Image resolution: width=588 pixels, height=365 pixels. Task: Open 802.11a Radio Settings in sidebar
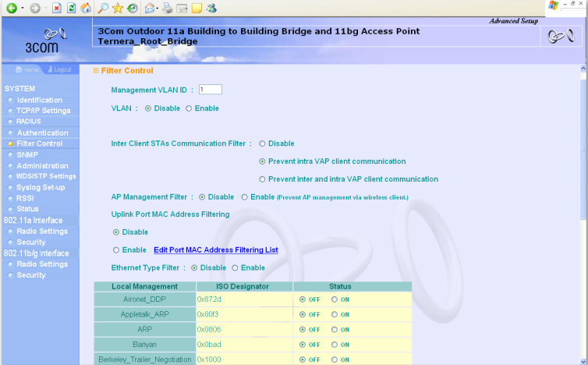[42, 231]
